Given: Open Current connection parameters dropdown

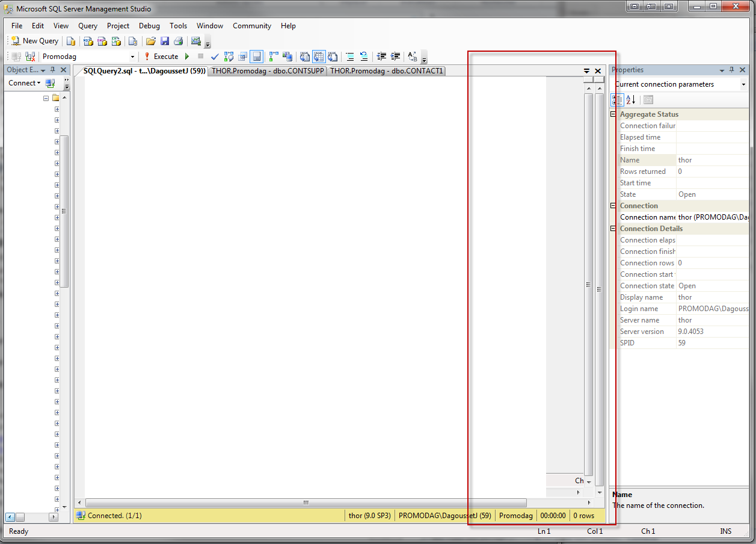Looking at the screenshot, I should click(743, 84).
